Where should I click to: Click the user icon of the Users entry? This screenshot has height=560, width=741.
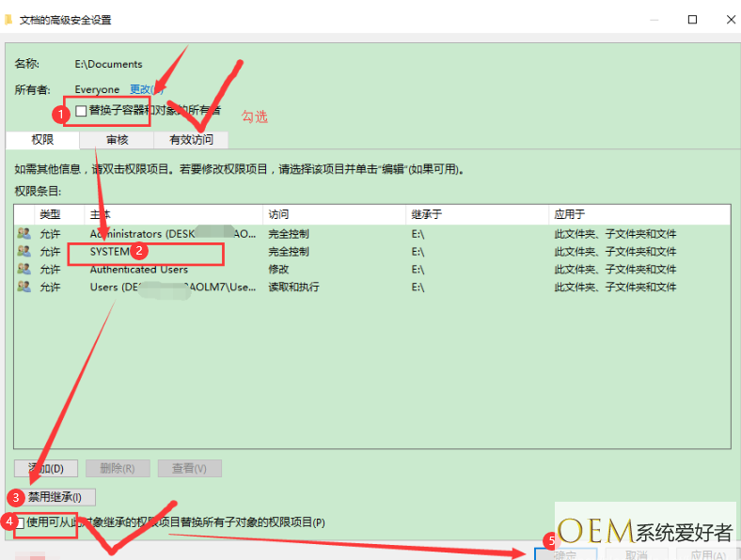tap(24, 288)
